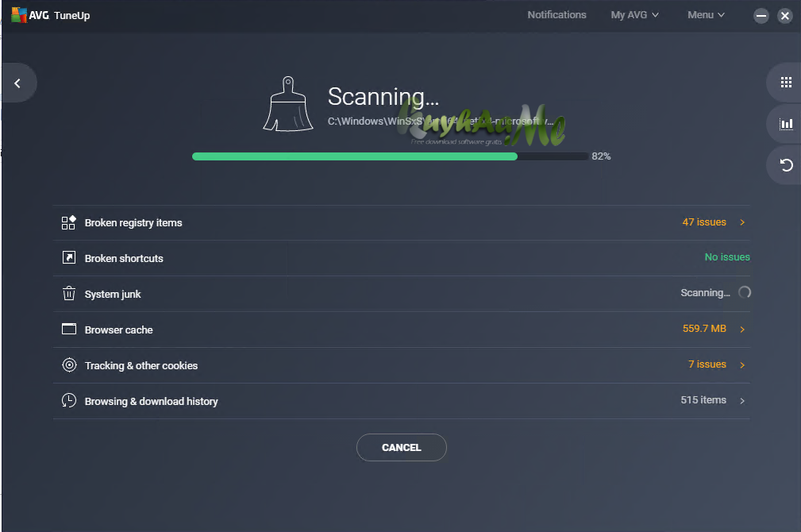
Task: Click the Broken shortcuts icon
Action: coord(68,257)
